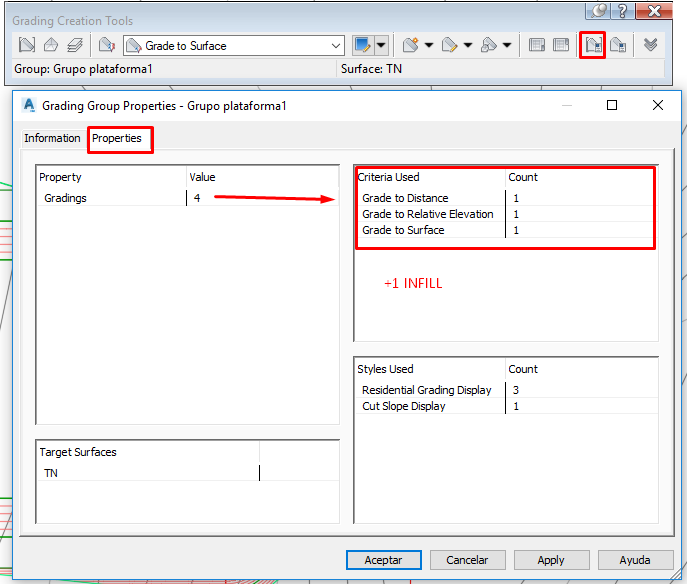Open the Elevation Editor icon
Image resolution: width=687 pixels, height=584 pixels.
[561, 45]
